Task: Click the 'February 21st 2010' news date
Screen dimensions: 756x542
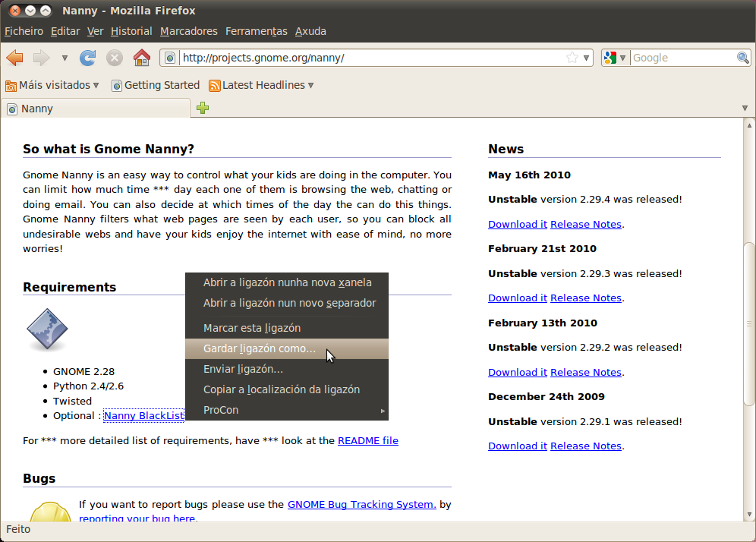Action: pyautogui.click(x=543, y=249)
